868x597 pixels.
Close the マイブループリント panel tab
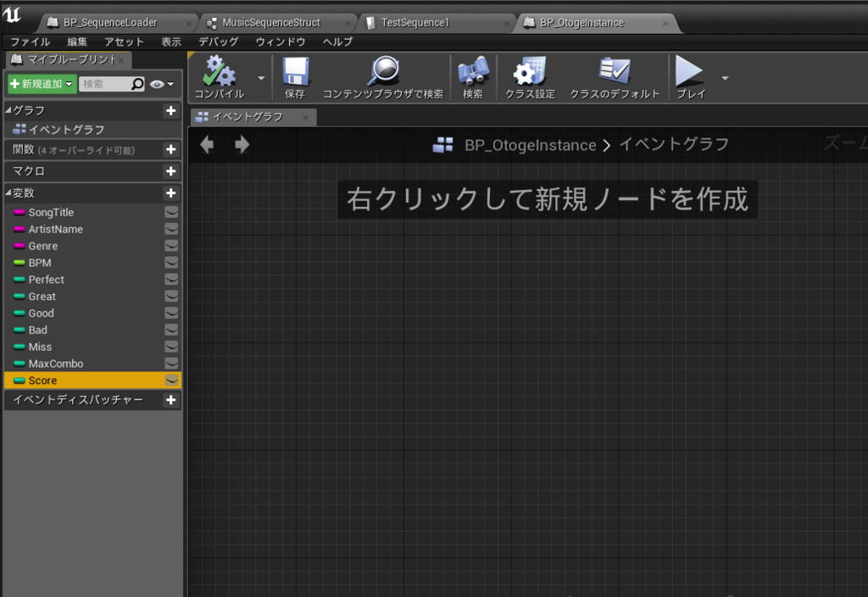tap(120, 60)
